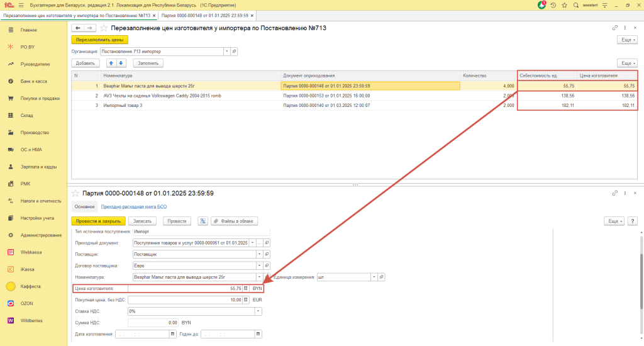Open the Организация field's linked item

point(234,52)
